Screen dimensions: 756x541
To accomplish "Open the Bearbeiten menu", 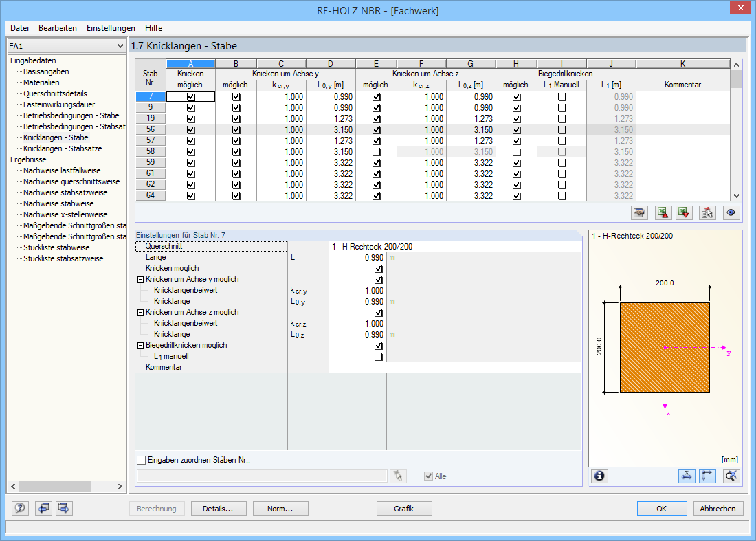I will tap(58, 28).
